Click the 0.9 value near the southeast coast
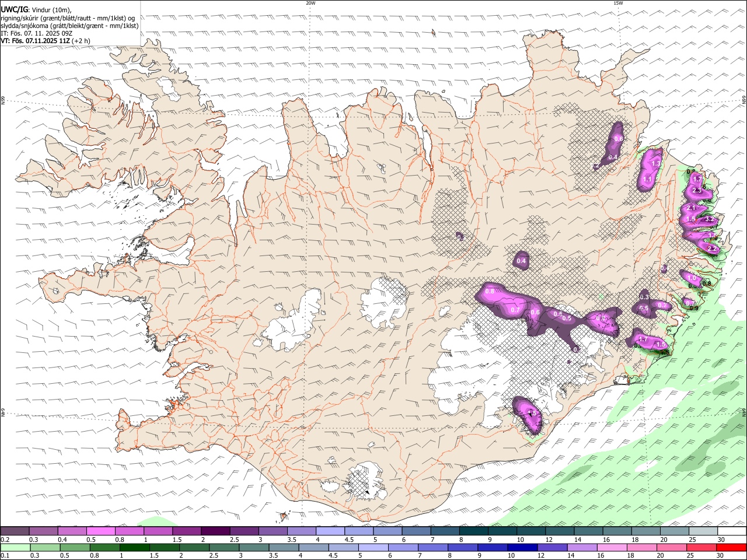 (694, 308)
